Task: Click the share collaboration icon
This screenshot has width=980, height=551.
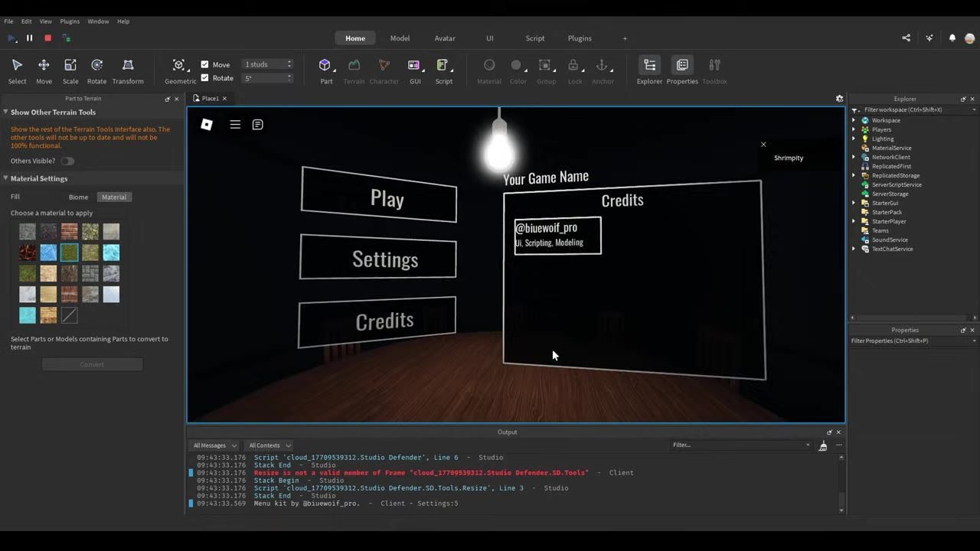Action: pos(906,37)
